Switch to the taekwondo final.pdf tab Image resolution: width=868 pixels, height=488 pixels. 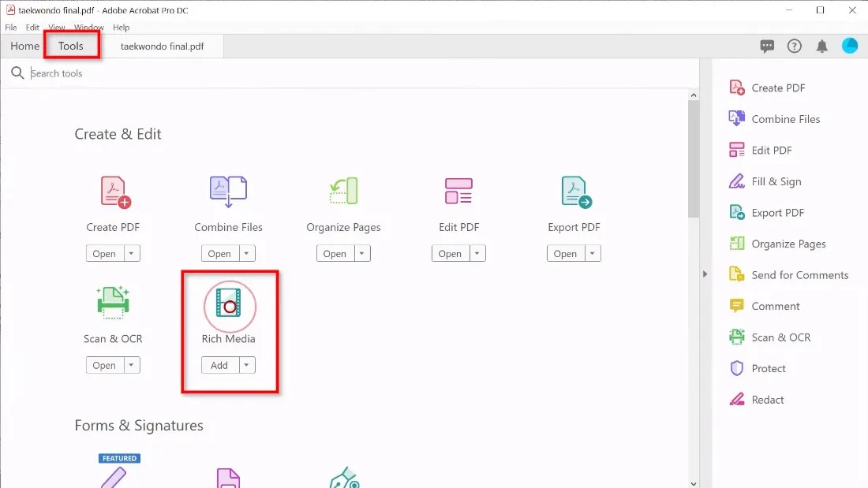click(163, 46)
